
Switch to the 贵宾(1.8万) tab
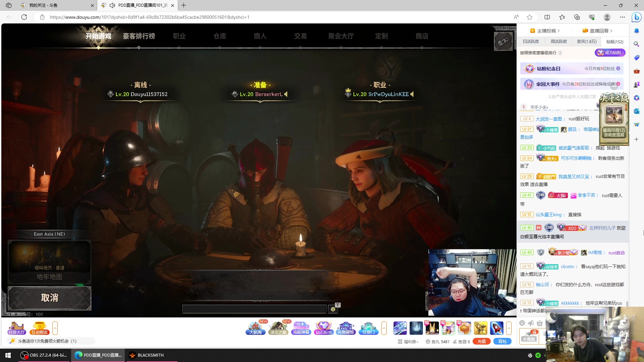pos(587,42)
